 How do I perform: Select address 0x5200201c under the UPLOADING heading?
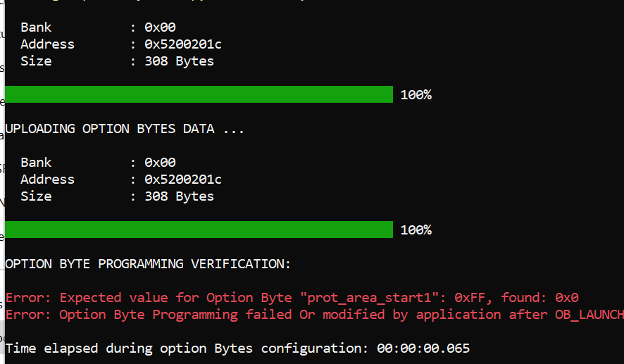pos(183,180)
